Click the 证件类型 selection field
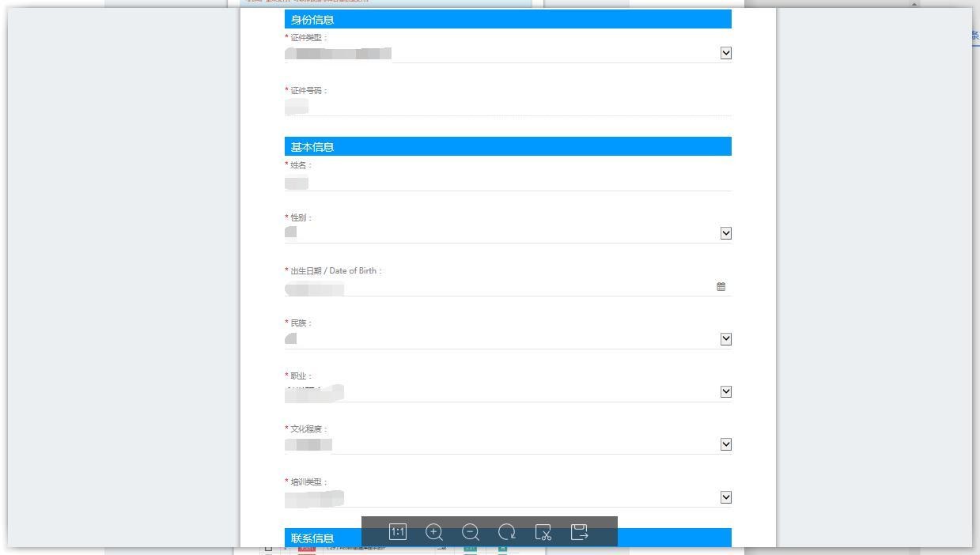Image resolution: width=980 pixels, height=555 pixels. tap(498, 54)
